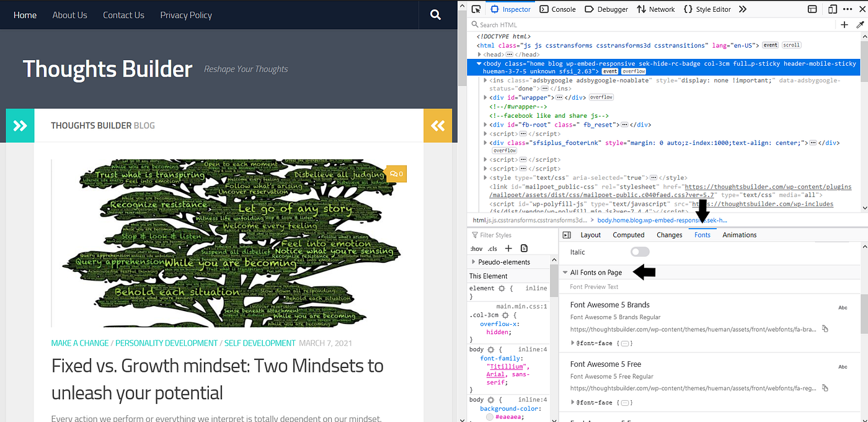Toggle .cls class list panel
This screenshot has width=868, height=422.
coord(493,248)
